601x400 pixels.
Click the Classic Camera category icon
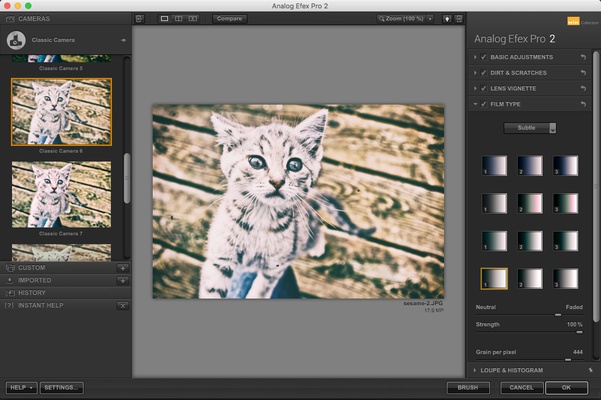pyautogui.click(x=16, y=40)
